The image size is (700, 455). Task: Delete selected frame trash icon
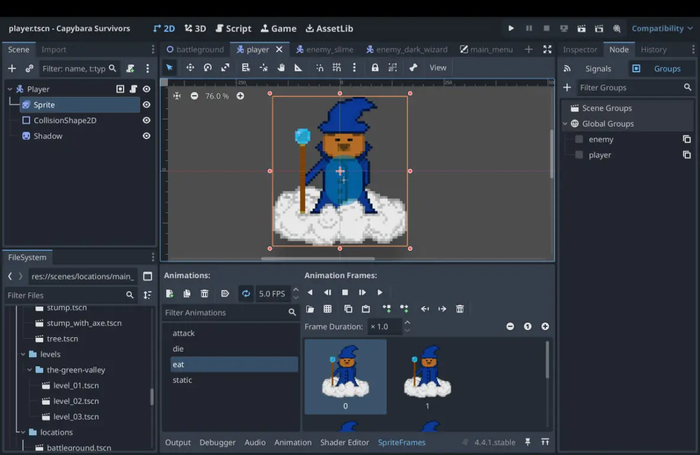pyautogui.click(x=460, y=309)
